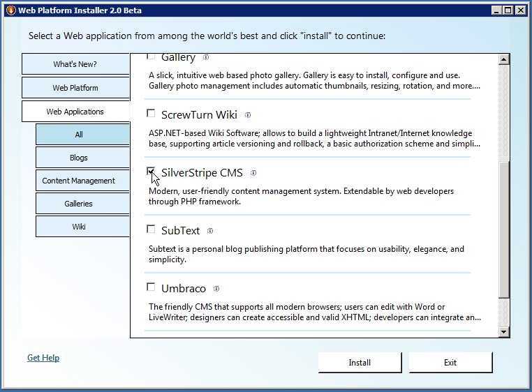Click the scrollbar up arrow
The width and height of the screenshot is (532, 392).
pos(504,59)
